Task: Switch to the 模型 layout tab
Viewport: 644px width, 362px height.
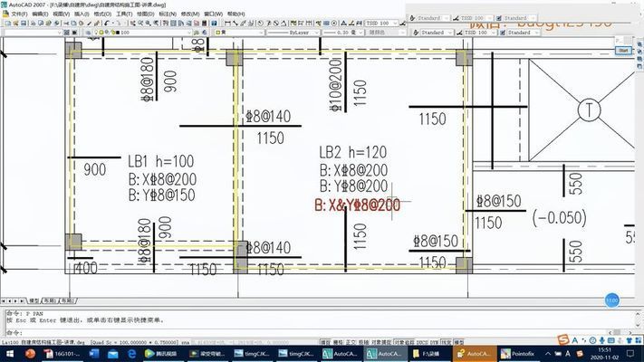Action: (x=34, y=300)
